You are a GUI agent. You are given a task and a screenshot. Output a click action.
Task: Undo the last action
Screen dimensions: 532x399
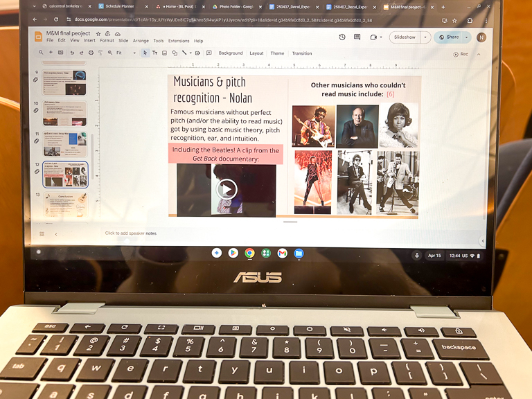click(72, 53)
